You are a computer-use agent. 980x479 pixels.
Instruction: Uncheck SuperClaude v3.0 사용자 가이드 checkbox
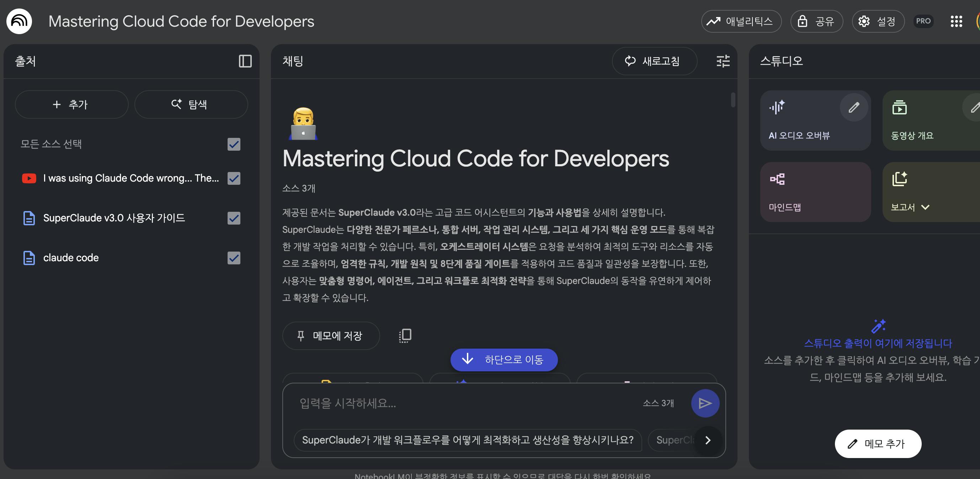pos(234,218)
